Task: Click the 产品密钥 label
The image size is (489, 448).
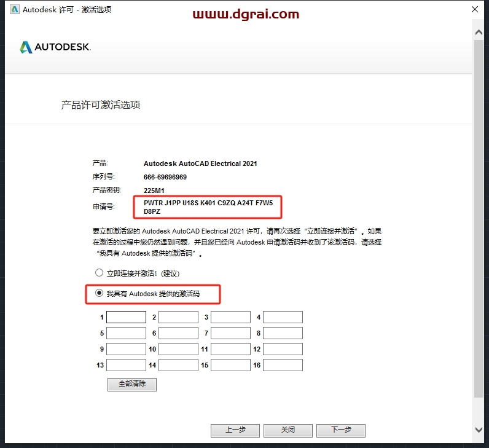Action: (x=107, y=190)
